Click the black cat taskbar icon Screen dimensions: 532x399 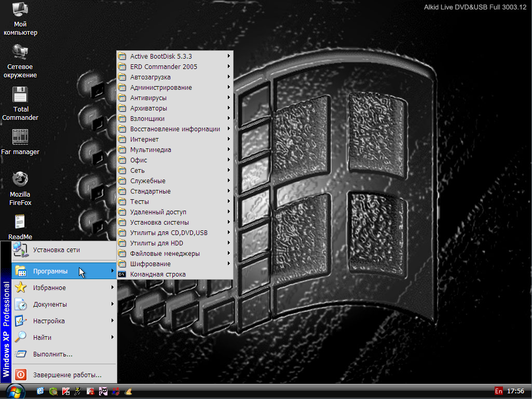103,391
